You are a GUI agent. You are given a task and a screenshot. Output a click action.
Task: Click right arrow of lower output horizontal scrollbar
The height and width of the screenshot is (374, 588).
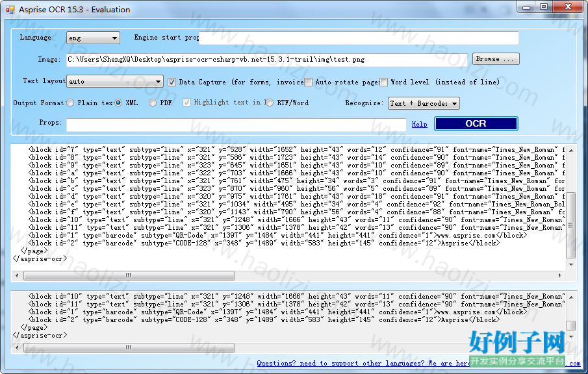pos(559,347)
